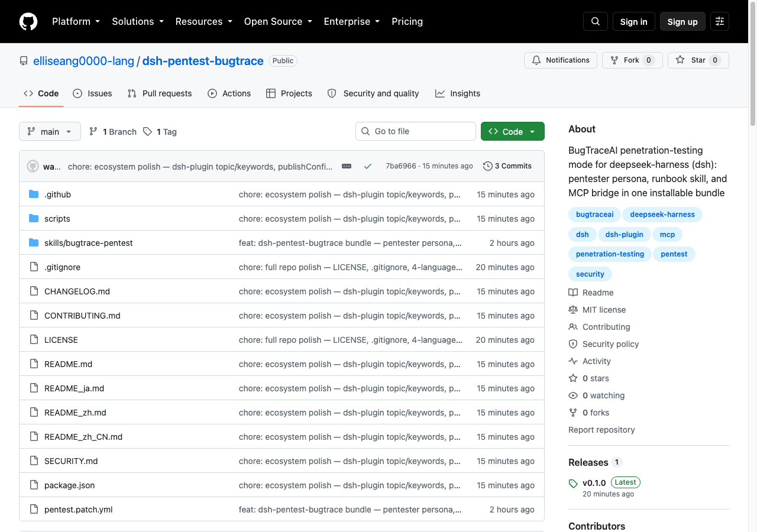The height and width of the screenshot is (532, 757).
Task: Open appearance settings sliders icon
Action: [x=720, y=21]
